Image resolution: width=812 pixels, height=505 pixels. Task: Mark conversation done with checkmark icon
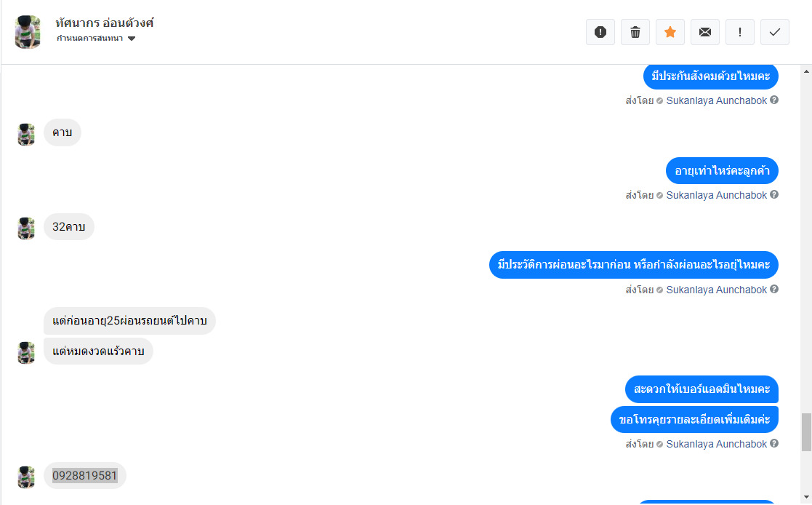(x=775, y=32)
